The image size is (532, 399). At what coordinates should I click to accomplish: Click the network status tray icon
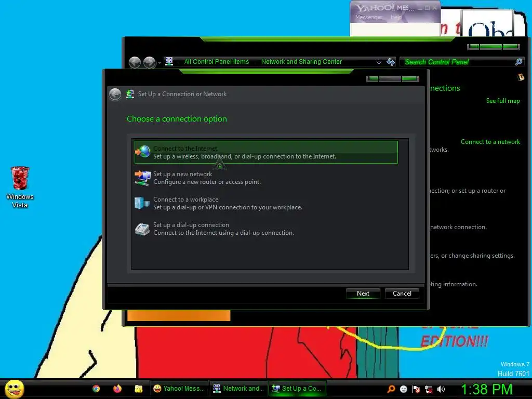click(x=429, y=389)
